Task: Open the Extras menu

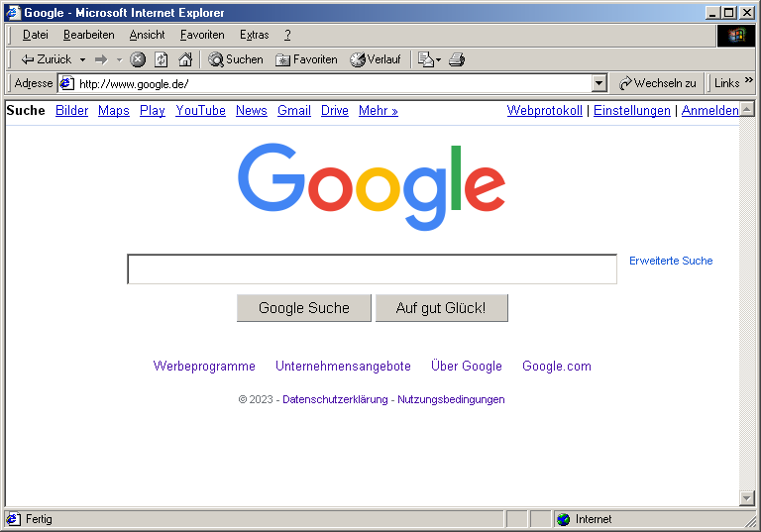Action: [255, 35]
